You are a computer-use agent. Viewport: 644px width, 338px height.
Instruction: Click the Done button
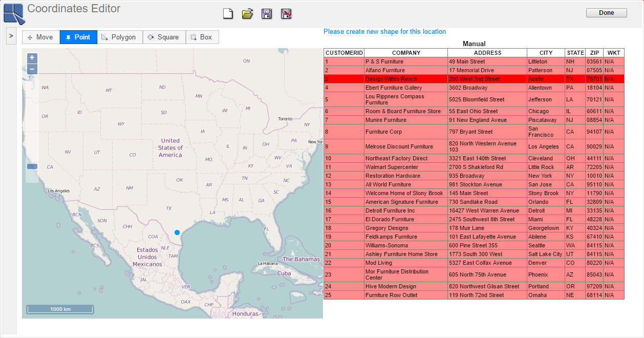coord(607,13)
